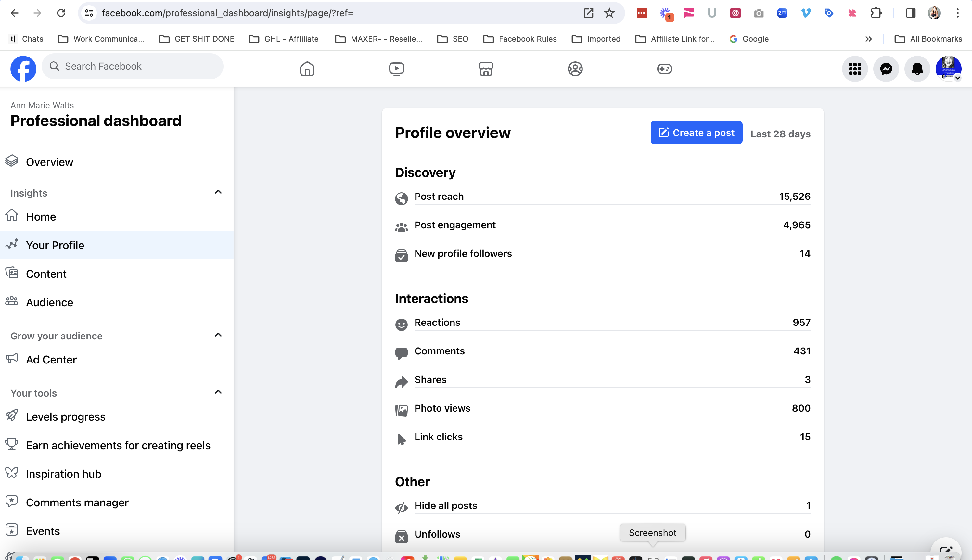Image resolution: width=972 pixels, height=560 pixels.
Task: Collapse the Your tools section
Action: tap(218, 392)
